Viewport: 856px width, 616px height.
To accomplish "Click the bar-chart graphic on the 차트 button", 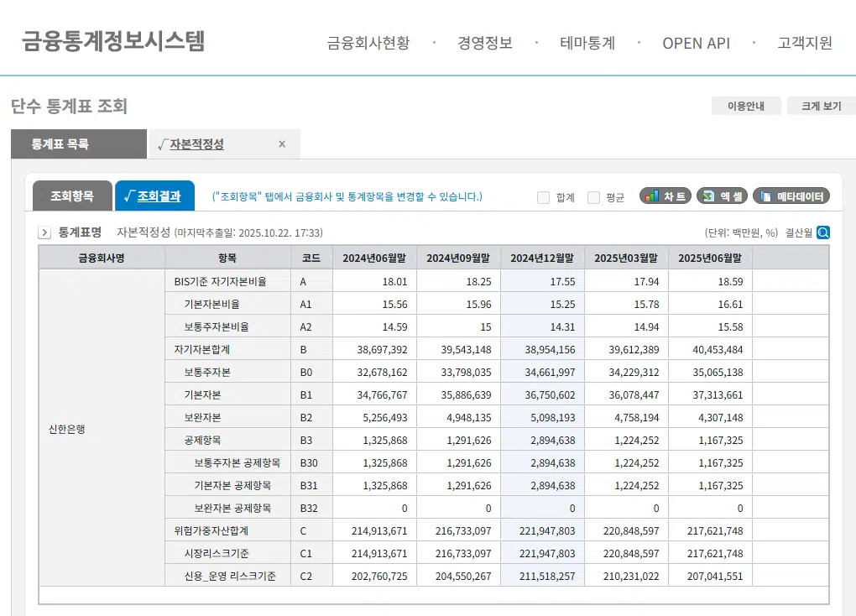I will (x=653, y=195).
